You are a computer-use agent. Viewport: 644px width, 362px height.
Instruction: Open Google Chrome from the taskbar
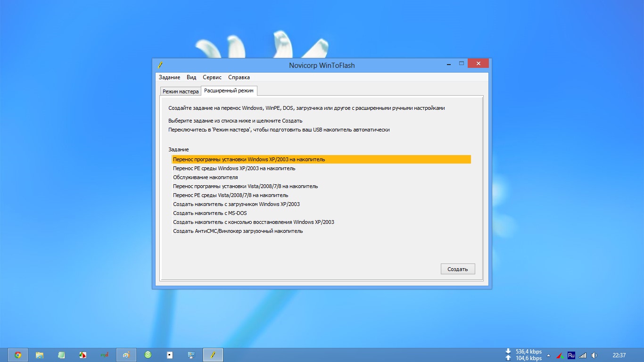click(x=18, y=355)
